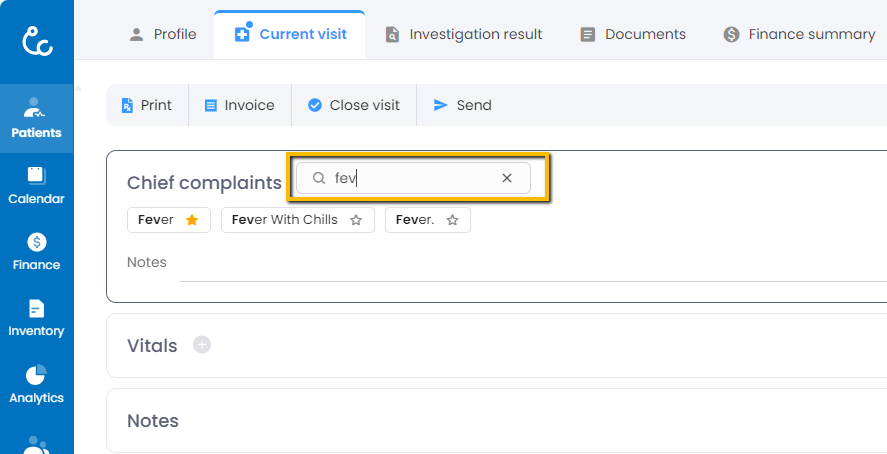Click the Print button
Viewport: 887px width, 454px height.
coord(146,105)
